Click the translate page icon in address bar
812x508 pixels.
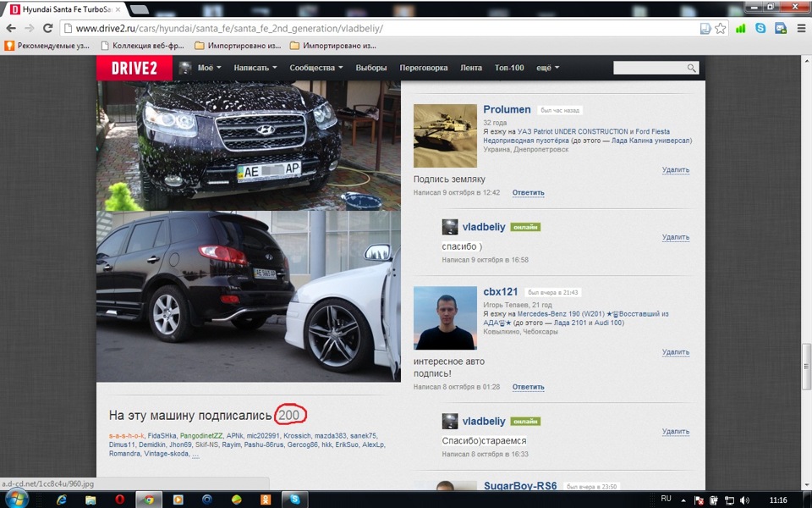705,29
